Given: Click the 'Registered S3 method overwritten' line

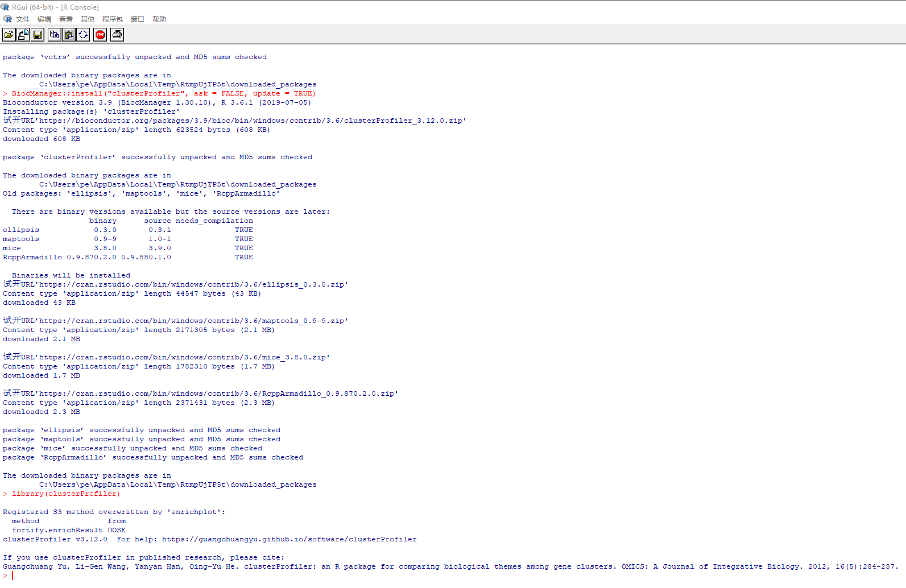Looking at the screenshot, I should click(114, 512).
